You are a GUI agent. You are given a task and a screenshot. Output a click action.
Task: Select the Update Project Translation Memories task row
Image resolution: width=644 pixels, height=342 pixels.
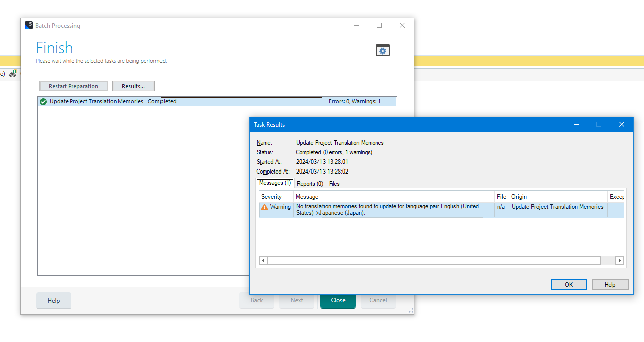[x=217, y=102]
